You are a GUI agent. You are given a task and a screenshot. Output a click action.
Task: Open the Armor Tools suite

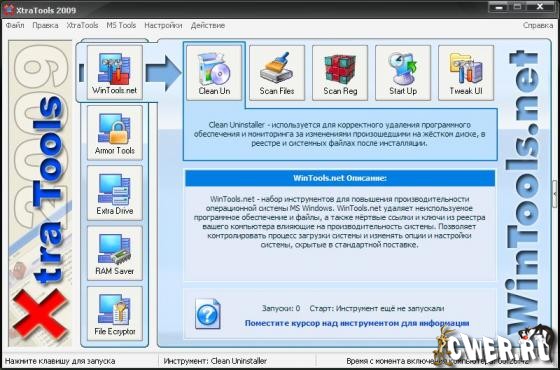click(x=115, y=132)
